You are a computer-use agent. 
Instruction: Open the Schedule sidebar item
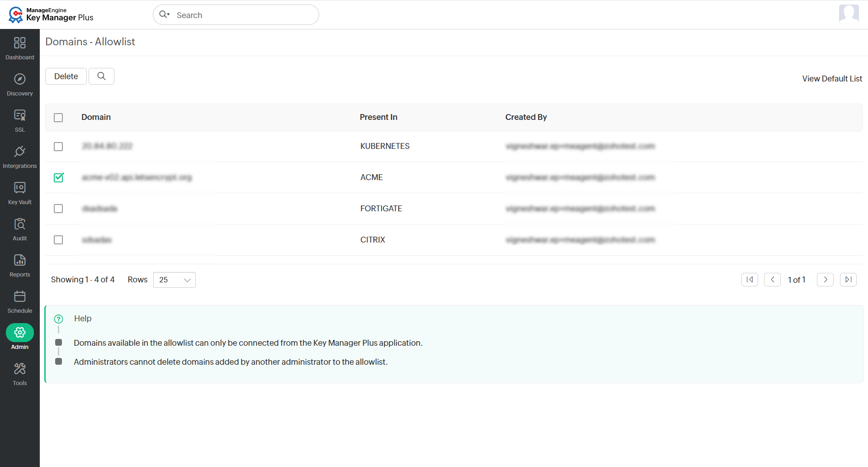coord(20,301)
